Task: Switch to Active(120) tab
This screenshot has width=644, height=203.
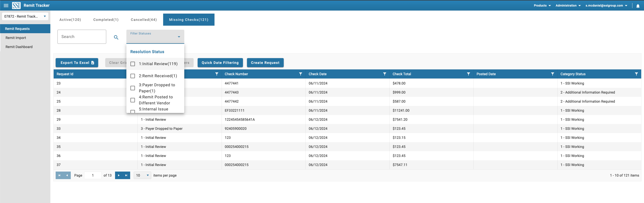Action: 70,19
